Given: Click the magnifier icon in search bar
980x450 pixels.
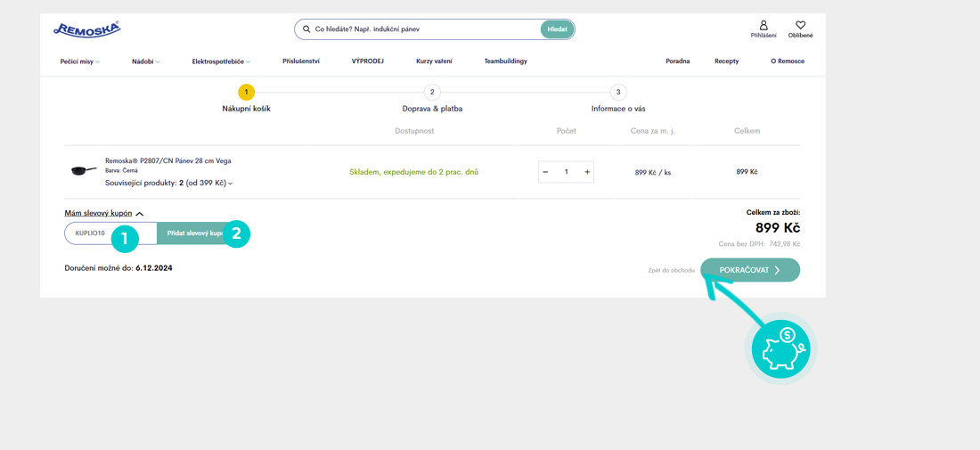Looking at the screenshot, I should click(306, 29).
